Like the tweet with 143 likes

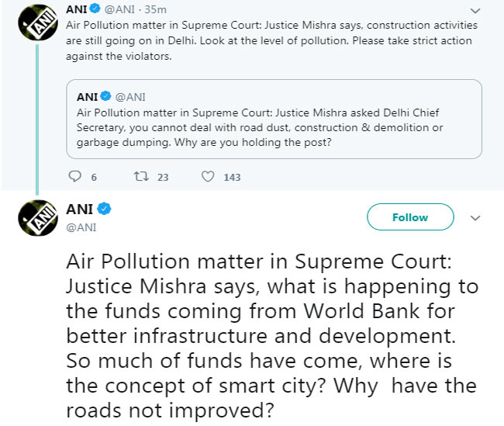coord(208,176)
